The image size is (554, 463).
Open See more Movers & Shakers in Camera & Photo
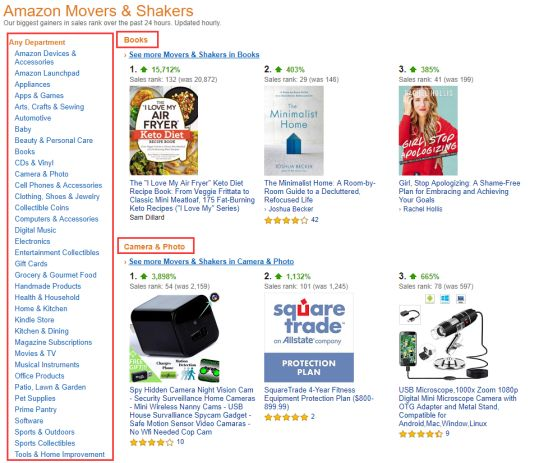[211, 262]
